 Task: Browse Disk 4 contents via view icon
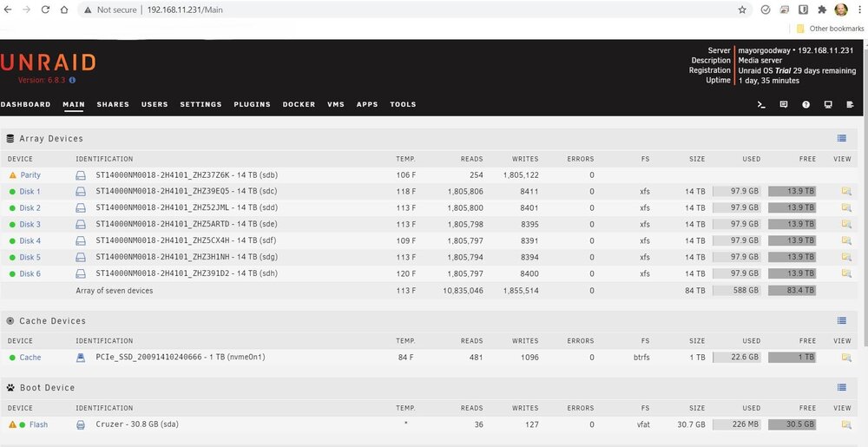(845, 240)
